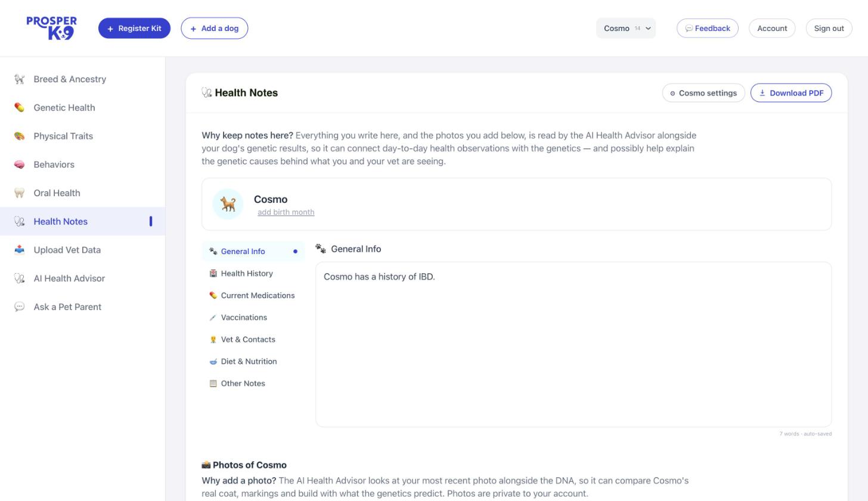Click Cosmo's dog avatar
Viewport: 868px width, 501px height.
228,204
